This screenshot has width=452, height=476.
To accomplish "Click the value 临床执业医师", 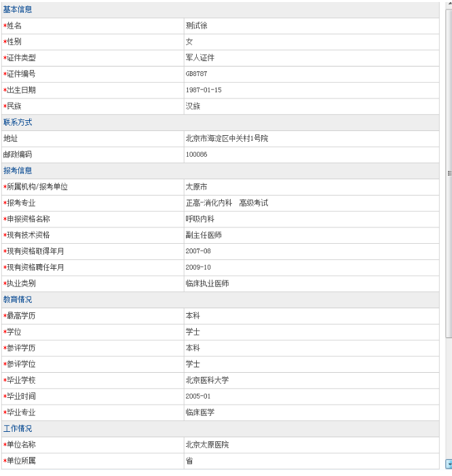I will tap(208, 284).
